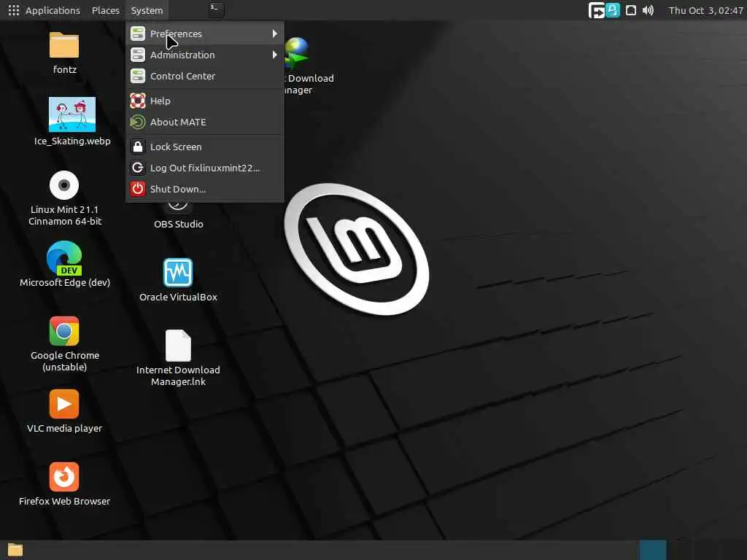Select Internet Download Manager.lnk file icon

(x=178, y=346)
